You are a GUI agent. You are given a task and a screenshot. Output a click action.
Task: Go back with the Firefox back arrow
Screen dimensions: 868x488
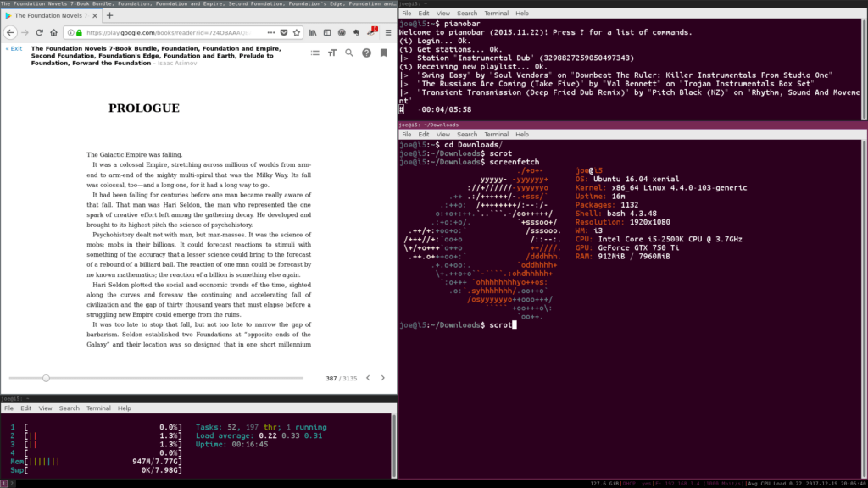coord(10,33)
